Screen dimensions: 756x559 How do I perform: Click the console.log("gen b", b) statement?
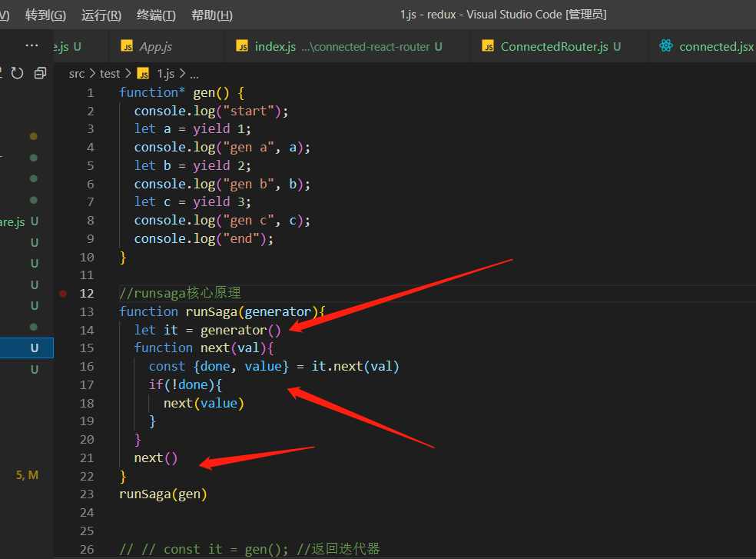tap(222, 184)
